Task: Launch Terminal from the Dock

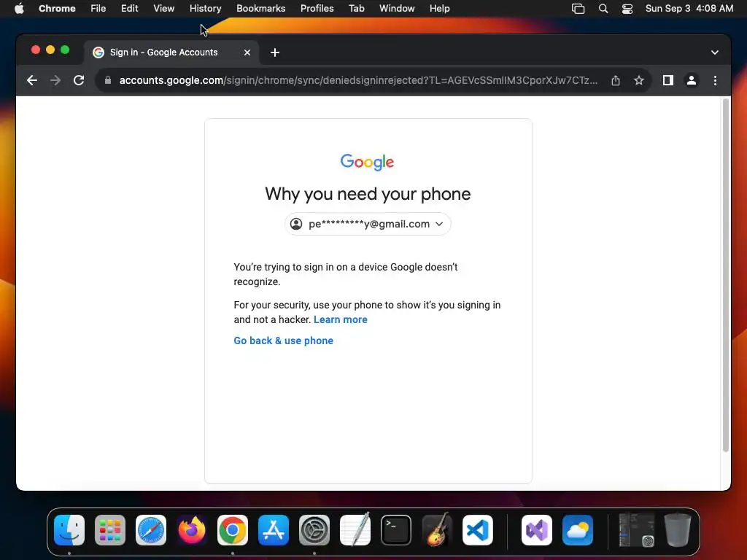Action: pyautogui.click(x=396, y=530)
